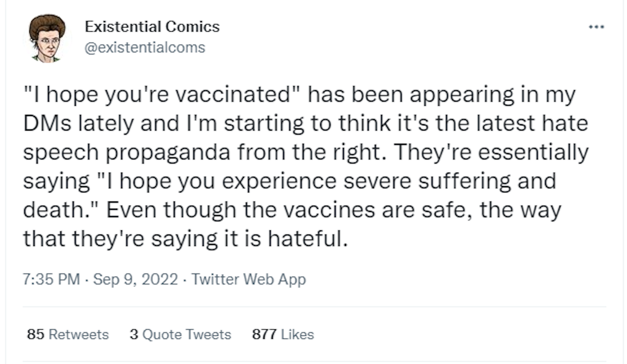The height and width of the screenshot is (364, 627).
Task: Click the number 877 likes count
Action: click(x=264, y=334)
